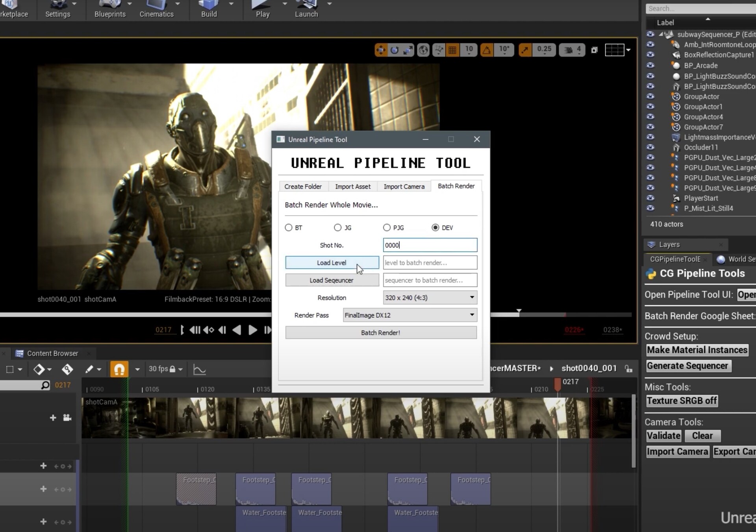The height and width of the screenshot is (532, 756).
Task: Select the camera keyframing magnet/snapping icon in Sequencer
Action: click(x=119, y=369)
